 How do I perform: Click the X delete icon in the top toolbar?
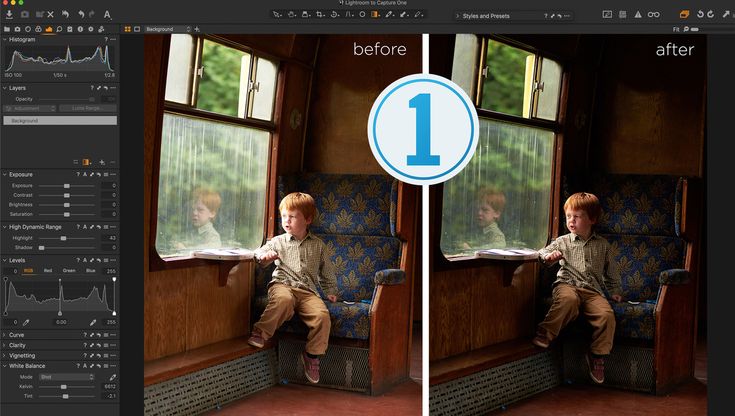pyautogui.click(x=51, y=15)
